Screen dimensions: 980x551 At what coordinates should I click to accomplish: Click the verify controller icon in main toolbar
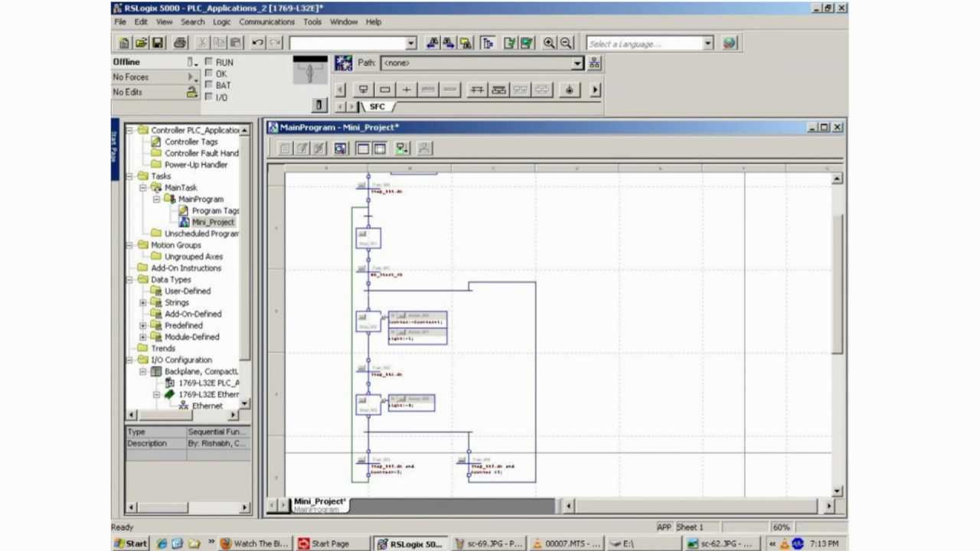(x=527, y=44)
